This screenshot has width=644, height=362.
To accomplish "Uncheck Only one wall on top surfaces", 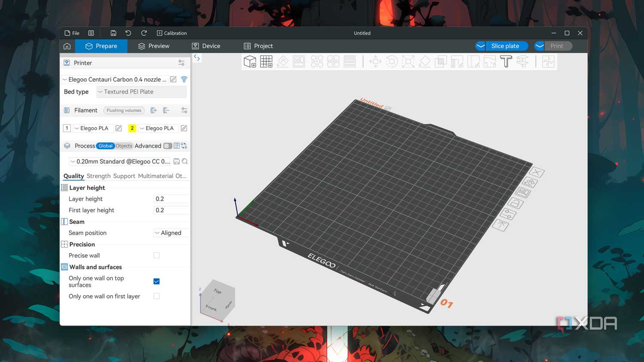I will [x=157, y=281].
